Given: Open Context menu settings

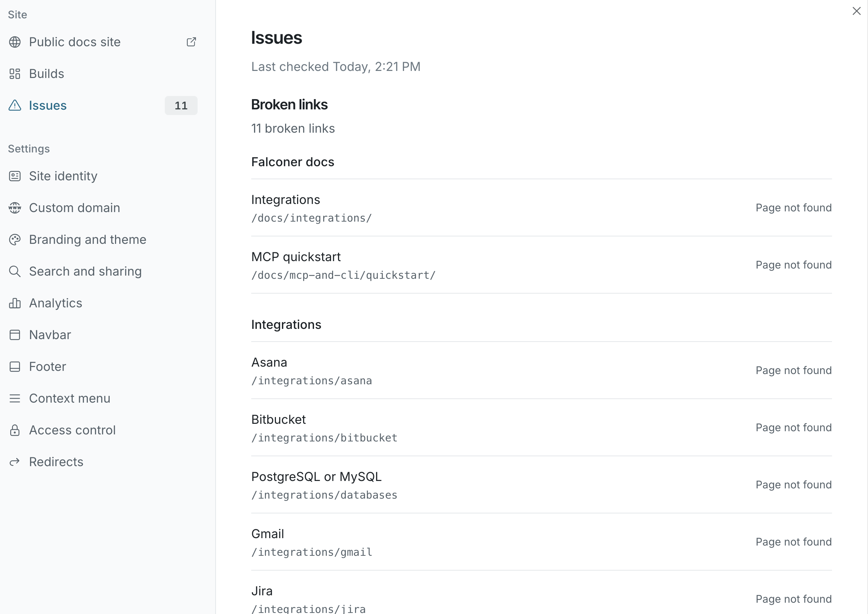Looking at the screenshot, I should point(102,398).
